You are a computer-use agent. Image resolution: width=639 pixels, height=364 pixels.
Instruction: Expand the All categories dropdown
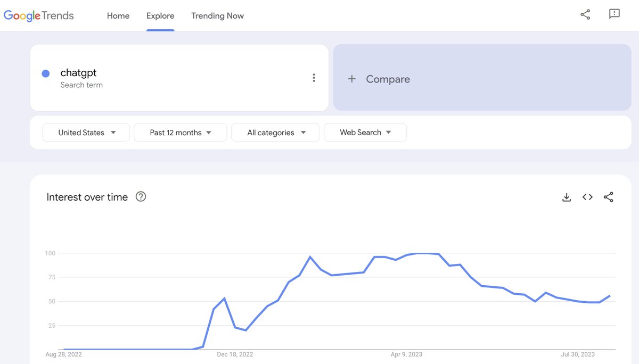(x=275, y=133)
